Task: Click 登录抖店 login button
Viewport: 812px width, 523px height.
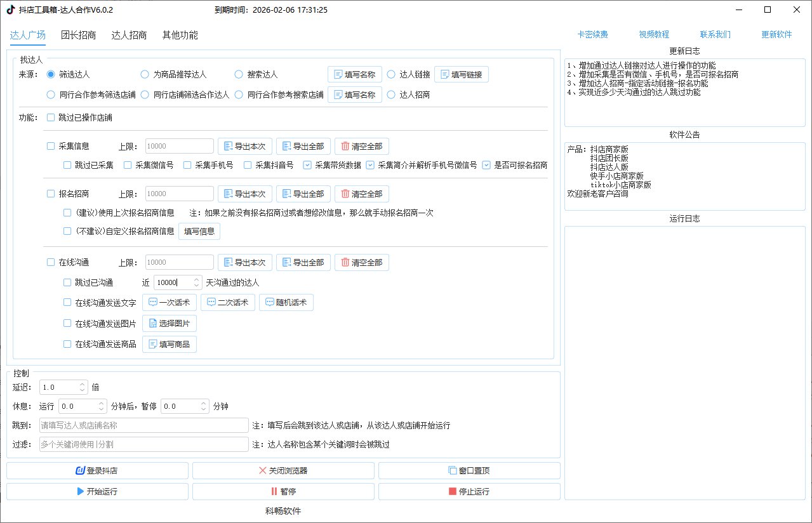Action: click(x=97, y=470)
